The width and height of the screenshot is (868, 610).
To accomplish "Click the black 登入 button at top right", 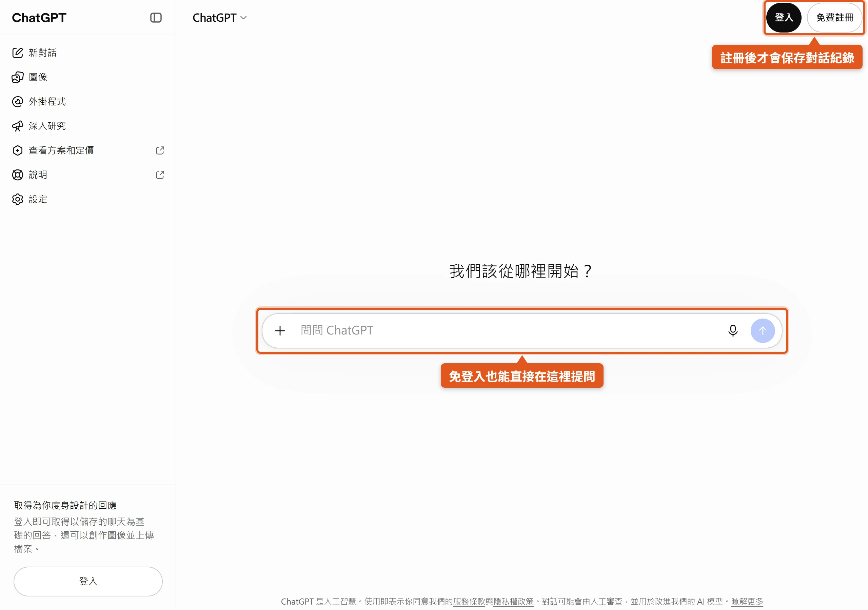I will coord(784,18).
